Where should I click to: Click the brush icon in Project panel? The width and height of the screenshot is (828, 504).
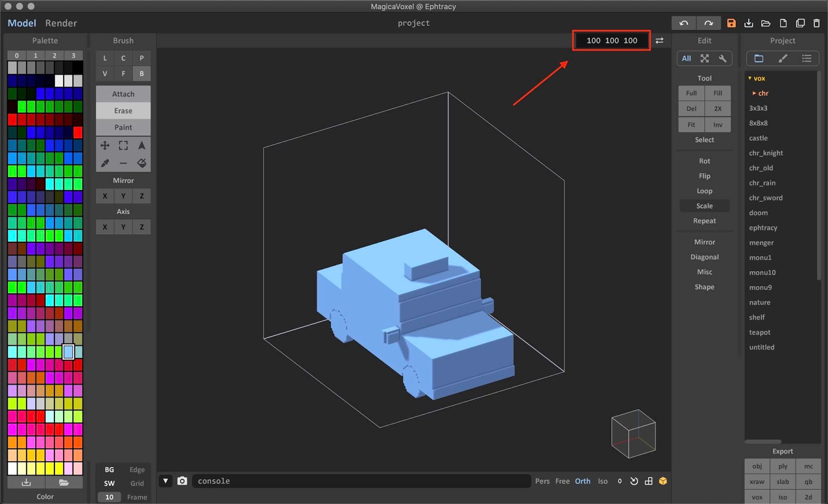tap(783, 58)
